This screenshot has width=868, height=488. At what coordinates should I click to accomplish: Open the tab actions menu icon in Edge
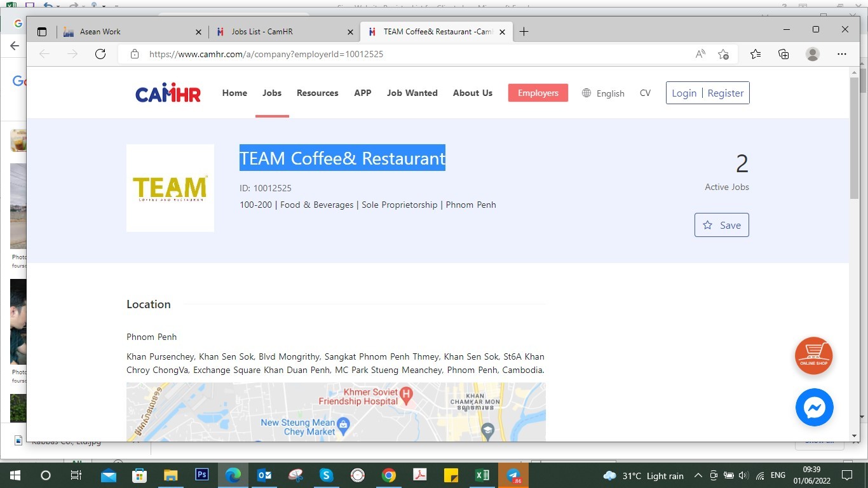pos(42,32)
